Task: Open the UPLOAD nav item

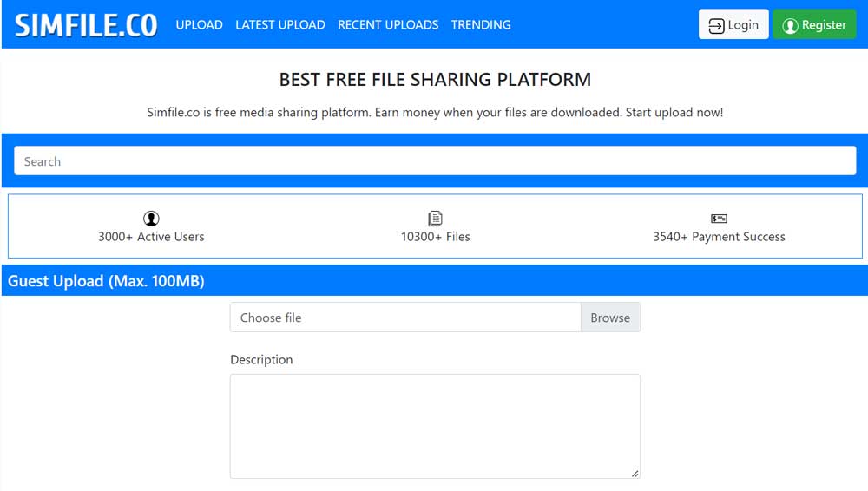Action: [x=200, y=25]
